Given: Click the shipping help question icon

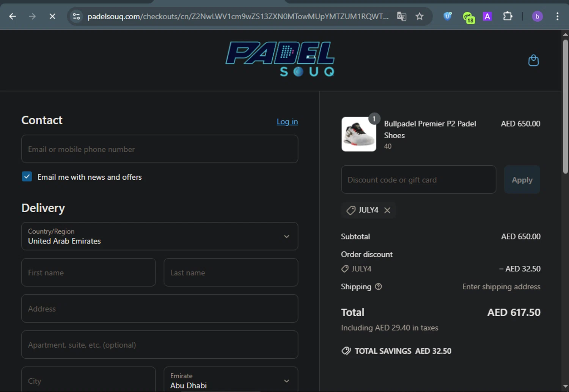Looking at the screenshot, I should (x=378, y=287).
